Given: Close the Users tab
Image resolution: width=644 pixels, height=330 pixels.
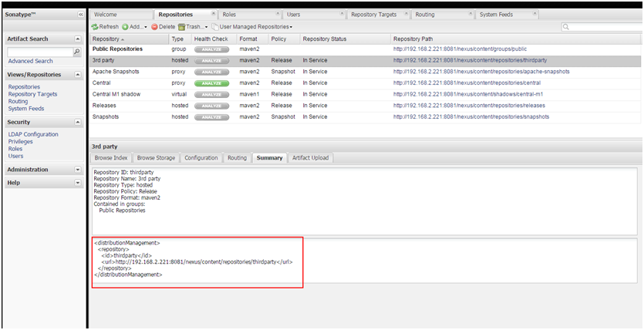Looking at the screenshot, I should coord(342,13).
